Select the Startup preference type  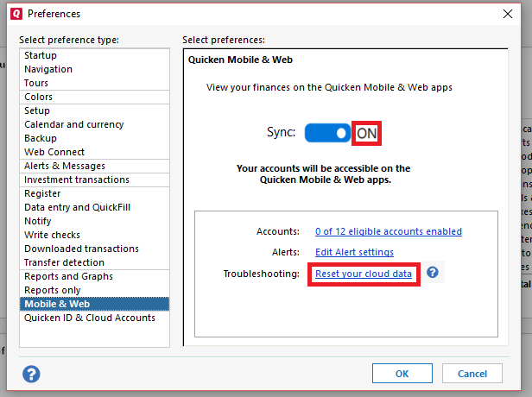click(x=94, y=55)
